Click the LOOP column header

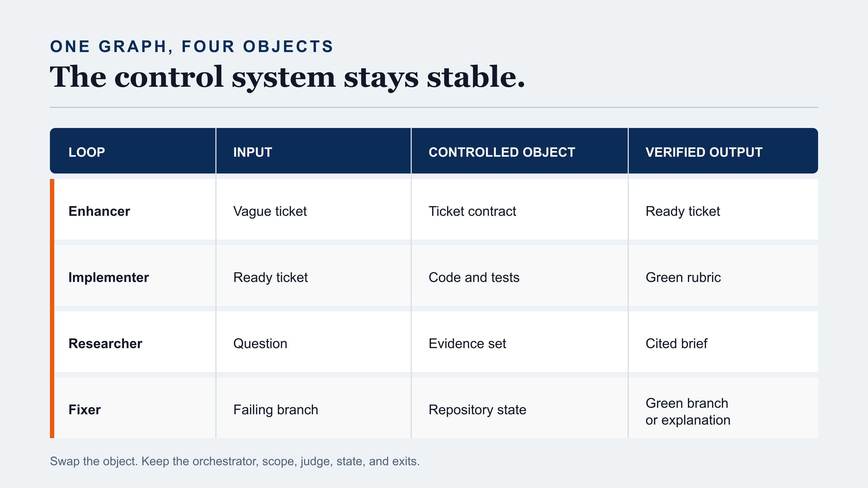pos(87,152)
